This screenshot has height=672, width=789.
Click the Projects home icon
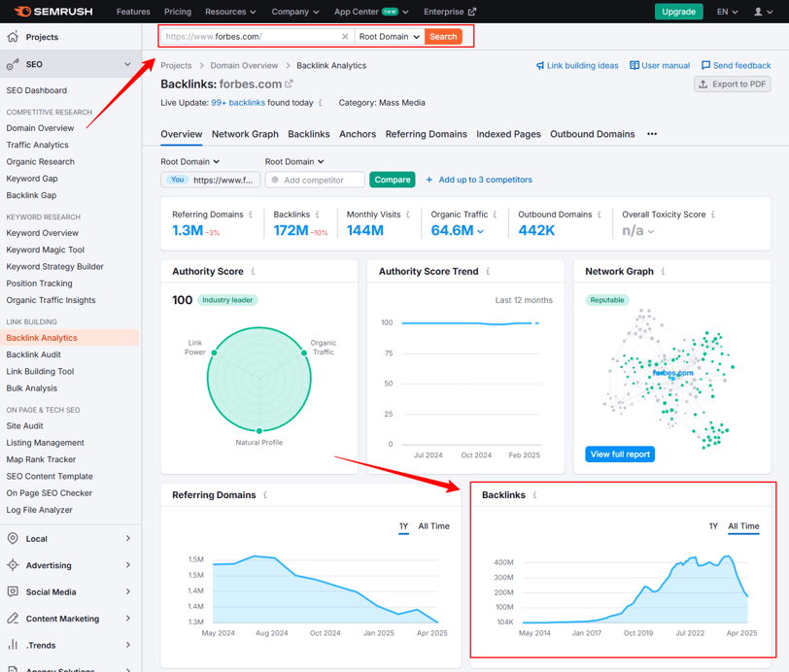(13, 37)
